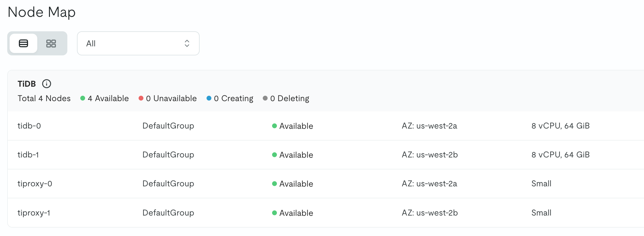
Task: Click AZ us-west-2a of tiproxy-0
Action: pos(429,184)
